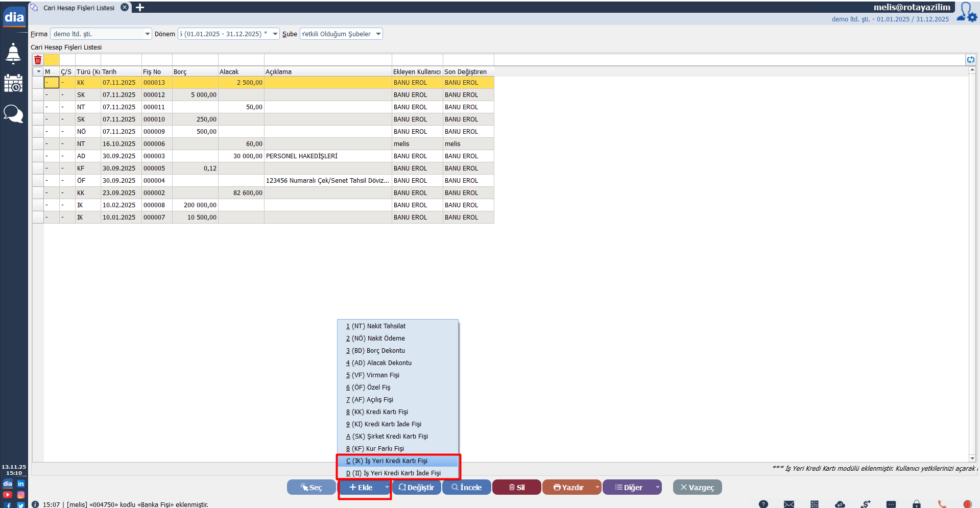Image resolution: width=980 pixels, height=508 pixels.
Task: Select (NT) Nakit Tahsilat from menu
Action: [x=378, y=326]
